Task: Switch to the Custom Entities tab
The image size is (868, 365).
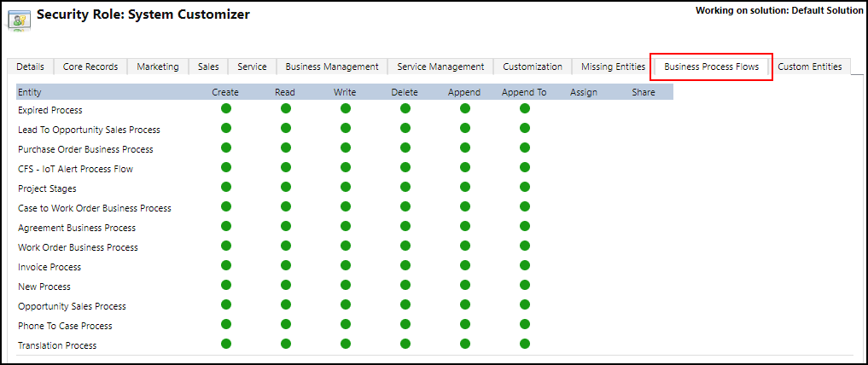Action: 809,67
